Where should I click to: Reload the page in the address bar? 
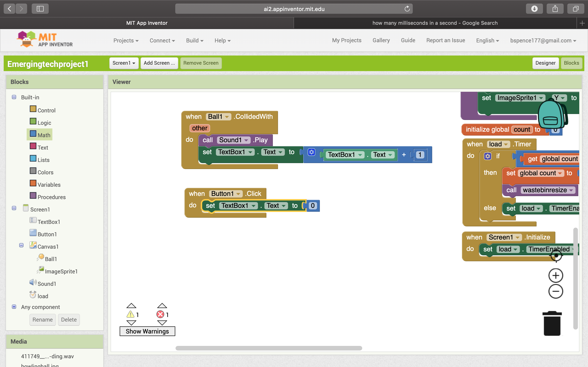point(407,9)
